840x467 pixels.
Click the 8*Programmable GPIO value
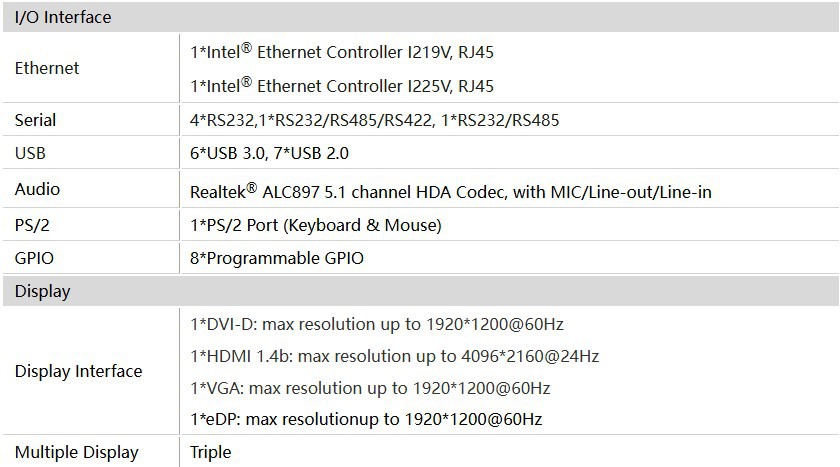(277, 259)
